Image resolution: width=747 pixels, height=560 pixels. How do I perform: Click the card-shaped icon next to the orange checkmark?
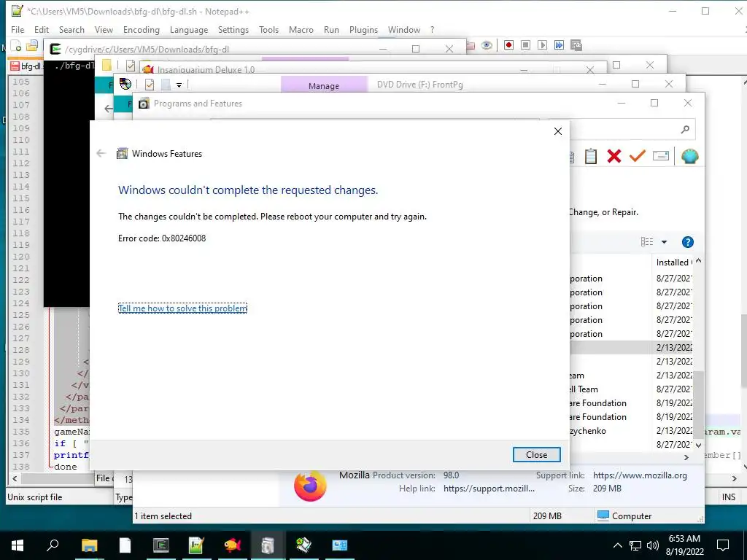point(661,156)
